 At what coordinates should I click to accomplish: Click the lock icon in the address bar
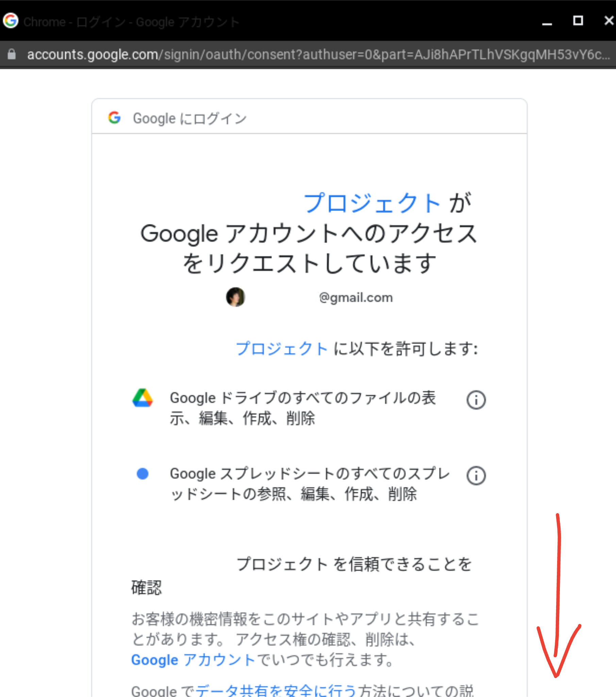click(x=12, y=54)
